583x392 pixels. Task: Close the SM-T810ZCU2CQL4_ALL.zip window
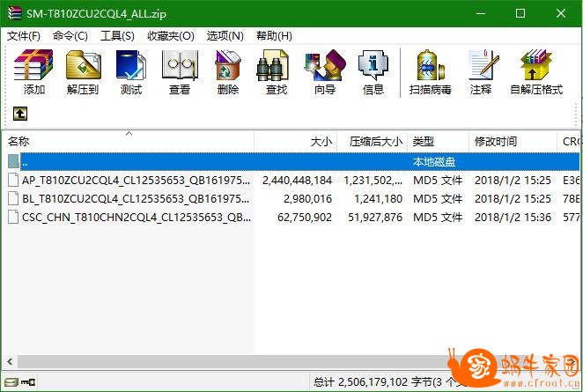pos(561,13)
